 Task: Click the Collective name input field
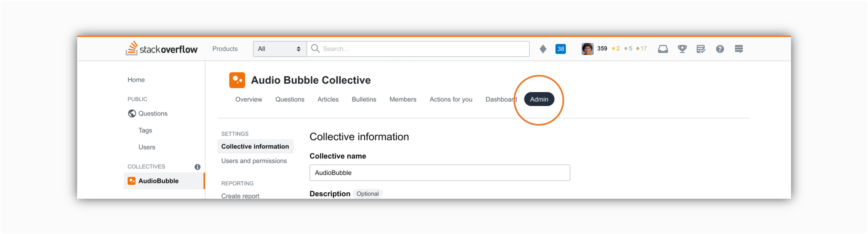440,173
